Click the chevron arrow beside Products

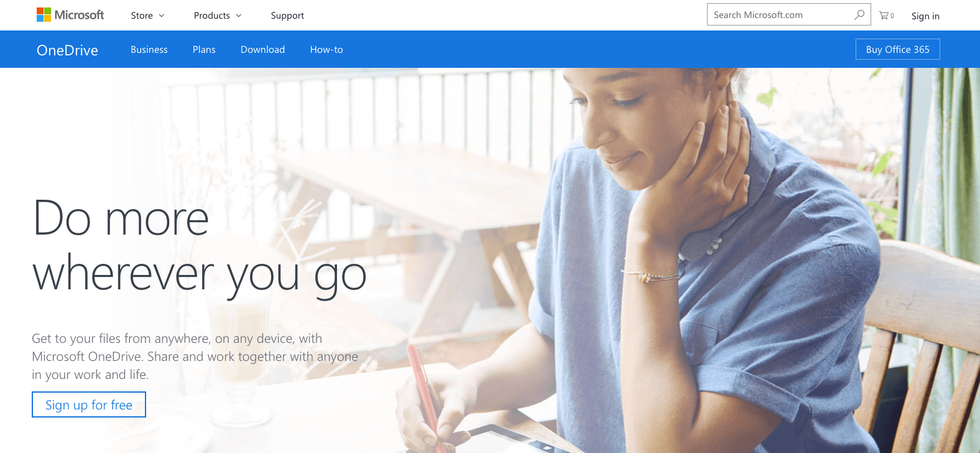click(x=239, y=16)
